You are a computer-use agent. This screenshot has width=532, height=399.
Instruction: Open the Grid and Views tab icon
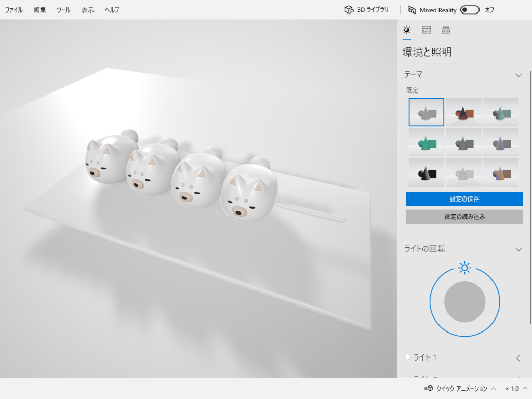[x=446, y=30]
